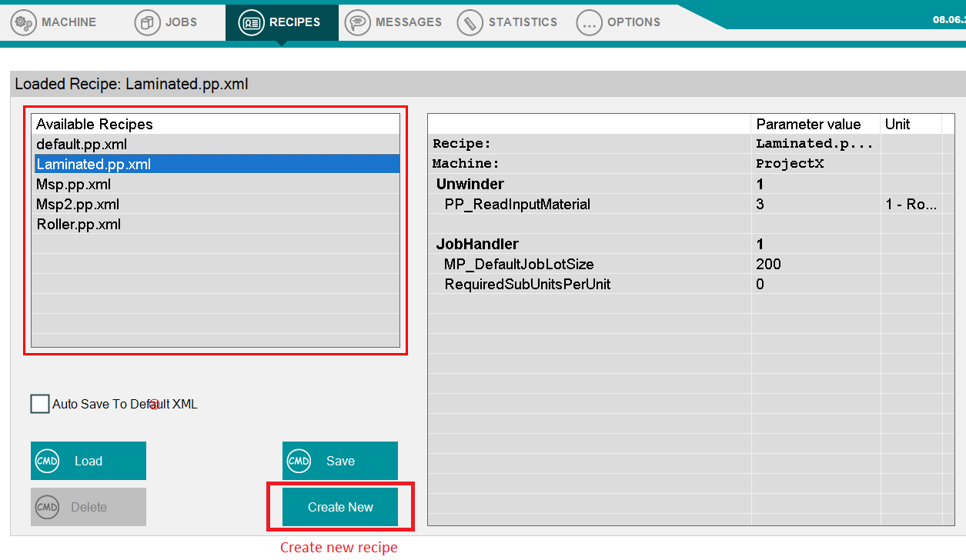Click the Create New button
Image resolution: width=966 pixels, height=560 pixels.
click(339, 506)
